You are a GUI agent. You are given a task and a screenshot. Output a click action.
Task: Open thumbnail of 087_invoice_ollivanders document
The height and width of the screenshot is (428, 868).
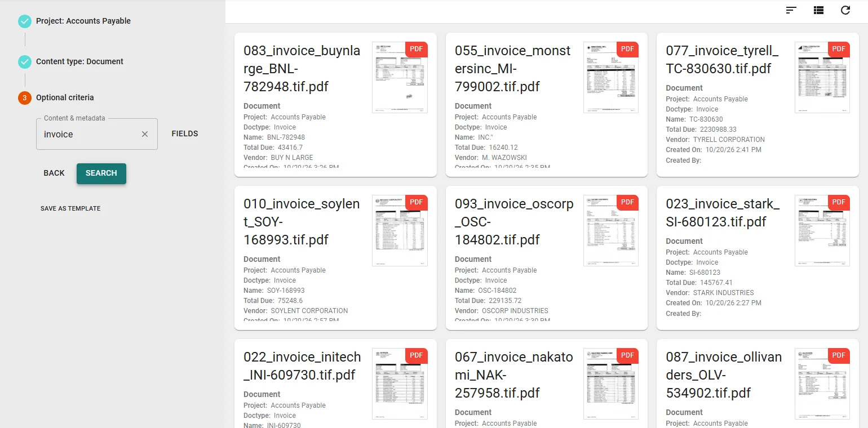coord(822,384)
